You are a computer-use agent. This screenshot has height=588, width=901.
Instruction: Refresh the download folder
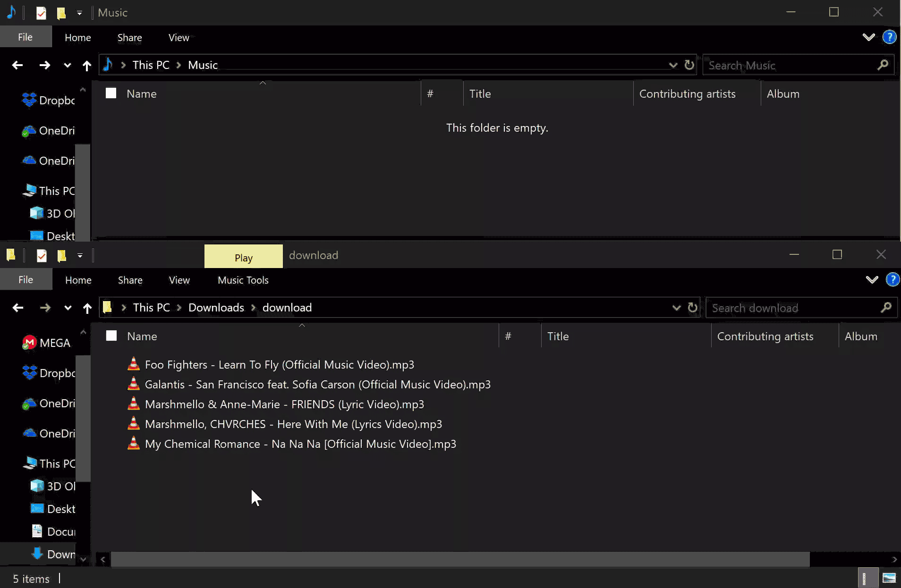coord(693,307)
